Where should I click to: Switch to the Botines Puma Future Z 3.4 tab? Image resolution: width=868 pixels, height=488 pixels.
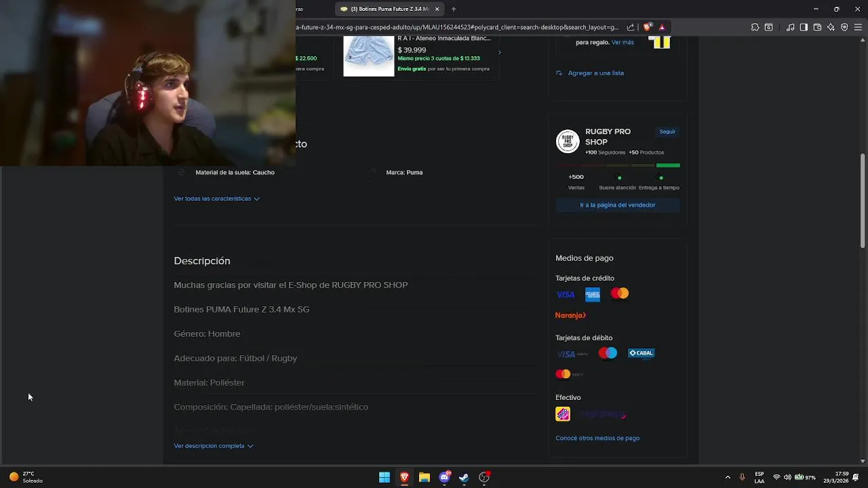coord(390,9)
